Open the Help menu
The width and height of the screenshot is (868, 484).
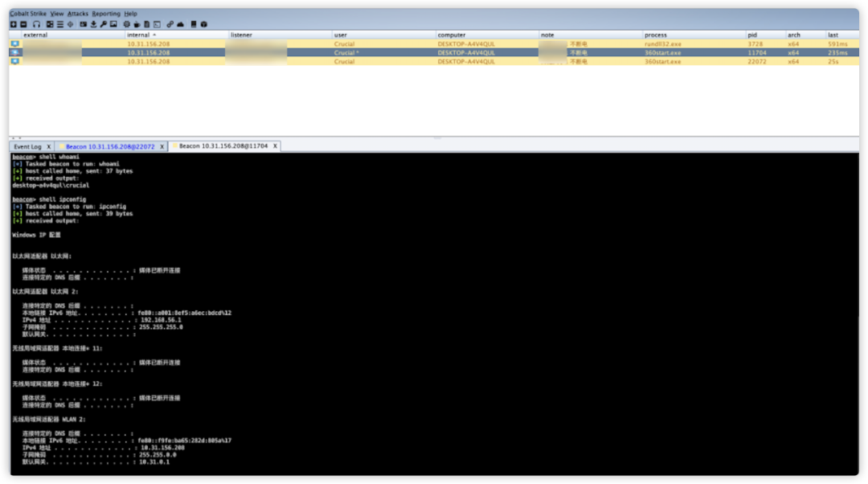click(x=131, y=14)
